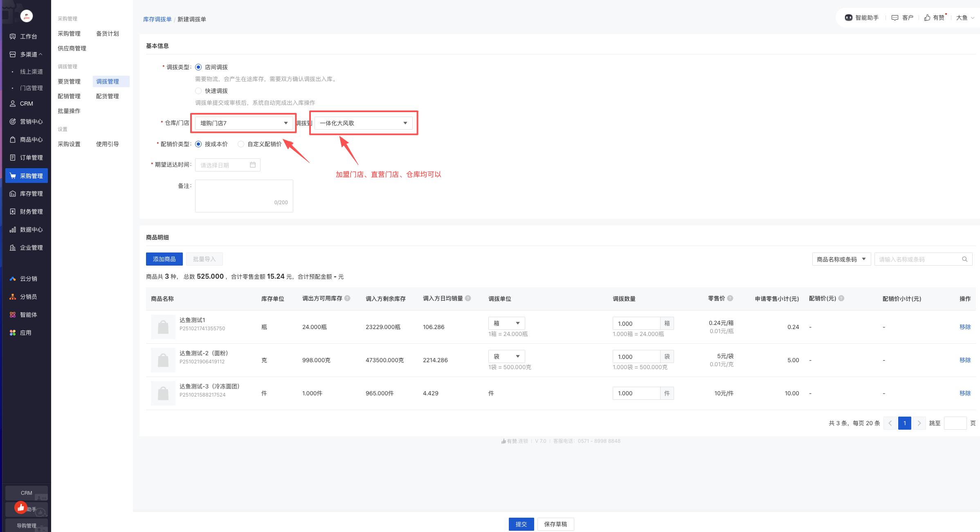This screenshot has height=532, width=980.
Task: Open the 客户 chat icon
Action: [895, 18]
